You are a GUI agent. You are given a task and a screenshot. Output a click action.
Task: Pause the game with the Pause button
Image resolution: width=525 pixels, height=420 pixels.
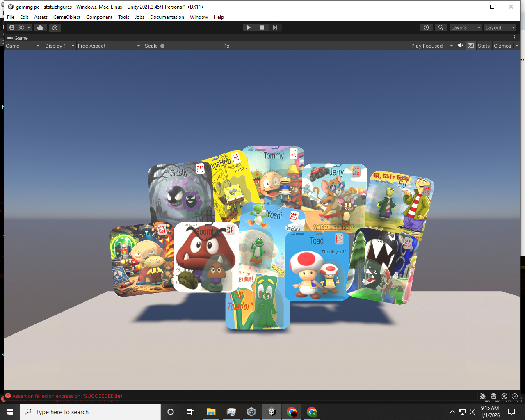262,27
